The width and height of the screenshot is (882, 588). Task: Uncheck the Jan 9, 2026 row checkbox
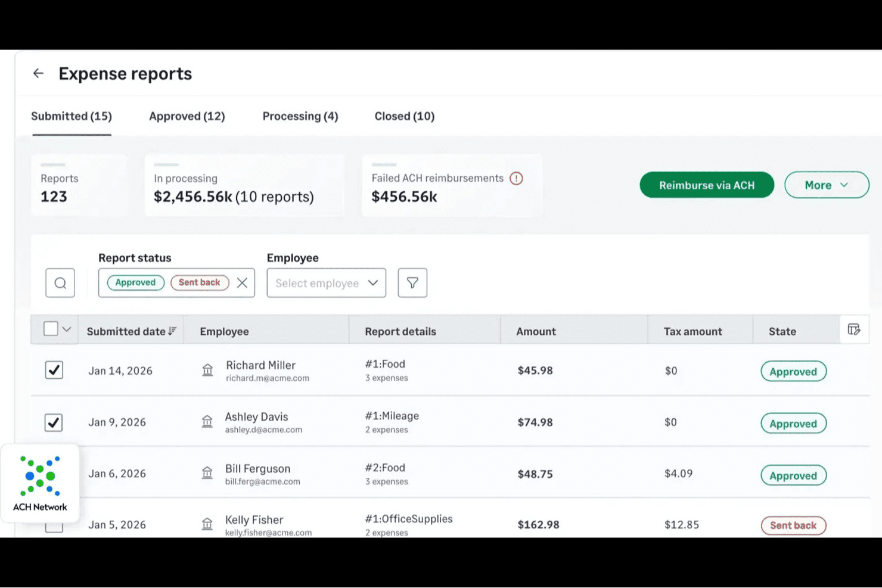pos(54,422)
